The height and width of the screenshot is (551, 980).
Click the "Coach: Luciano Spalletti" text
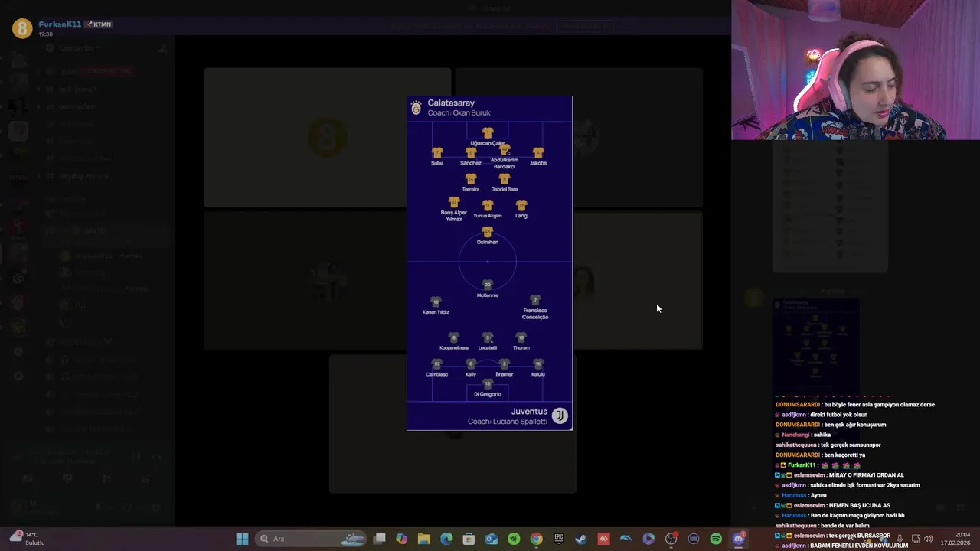click(508, 422)
